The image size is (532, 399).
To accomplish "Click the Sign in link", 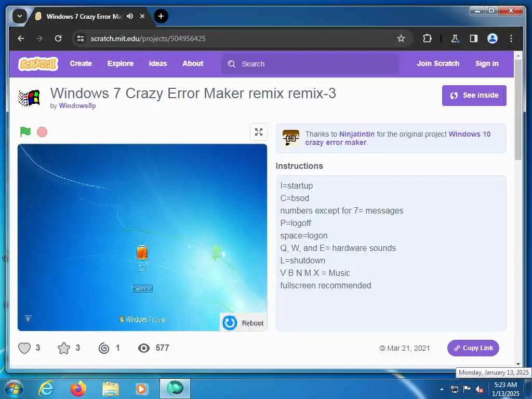I will tap(487, 63).
